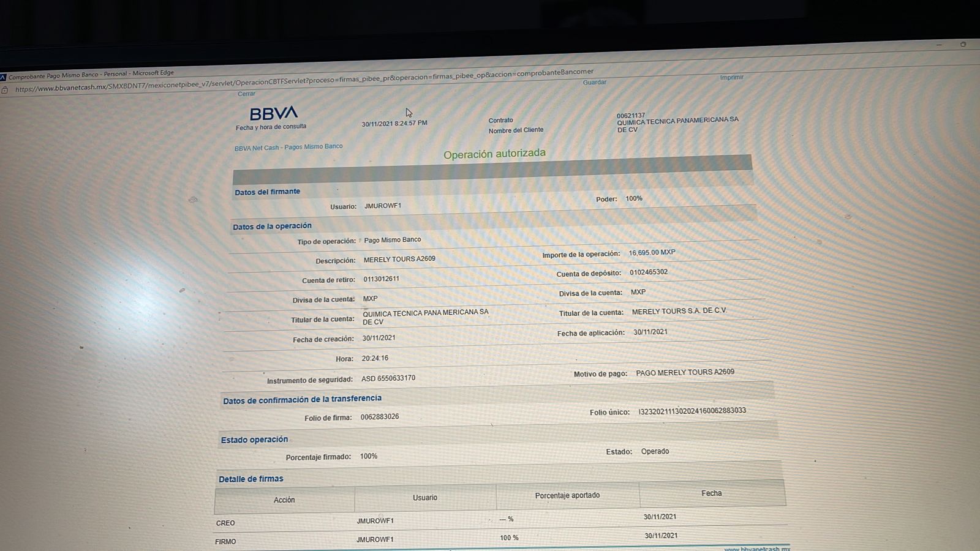Viewport: 980px width, 551px height.
Task: Click the Acción column header
Action: pos(284,500)
